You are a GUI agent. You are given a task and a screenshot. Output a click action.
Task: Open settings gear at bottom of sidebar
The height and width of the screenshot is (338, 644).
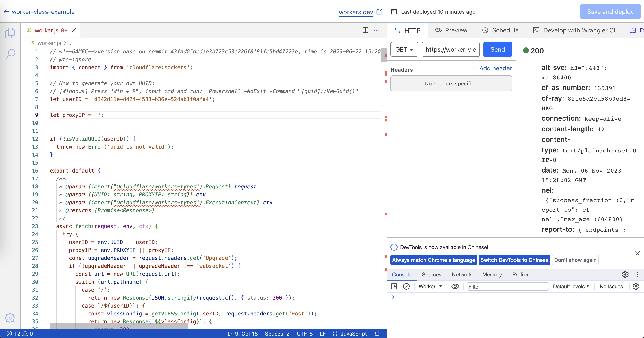tap(10, 318)
